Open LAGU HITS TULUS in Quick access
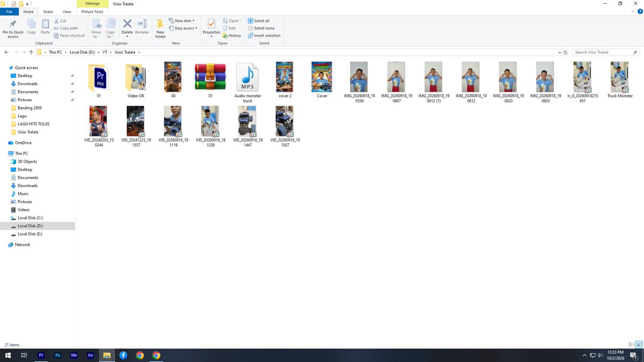The height and width of the screenshot is (362, 644). (x=32, y=124)
